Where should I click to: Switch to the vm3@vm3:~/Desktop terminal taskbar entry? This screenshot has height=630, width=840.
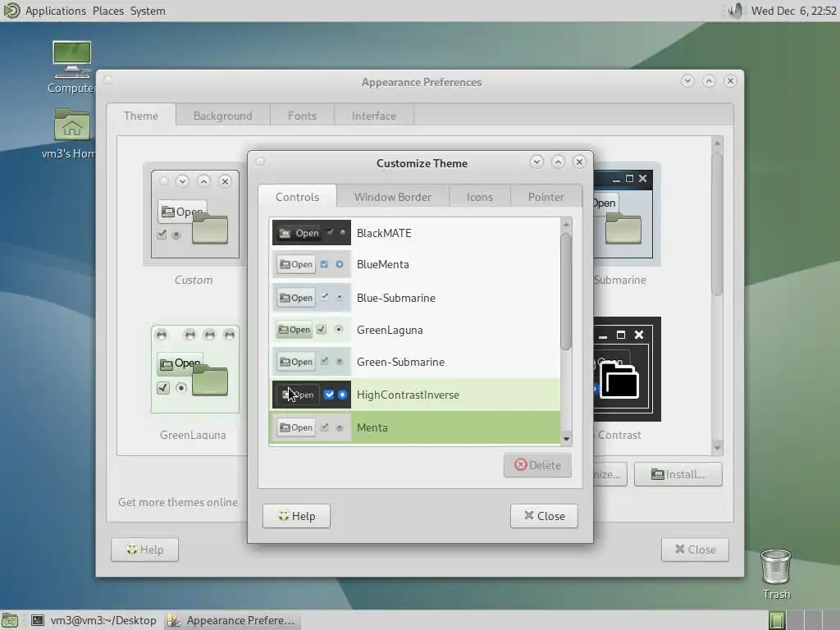point(94,620)
